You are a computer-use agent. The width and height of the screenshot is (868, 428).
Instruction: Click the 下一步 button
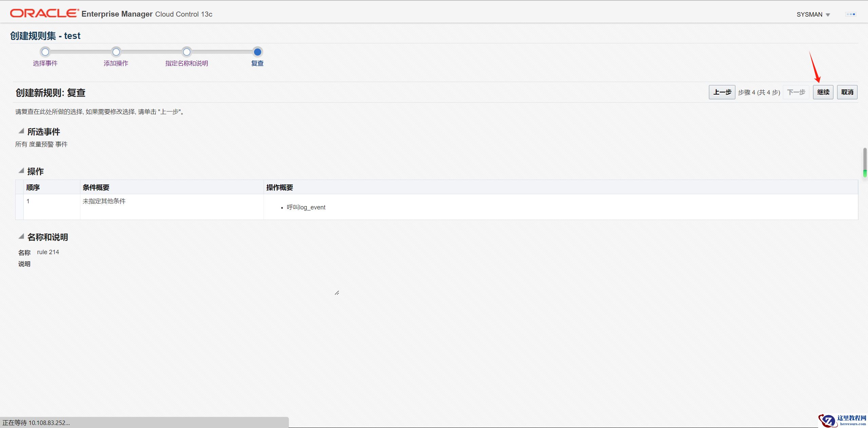click(x=796, y=92)
